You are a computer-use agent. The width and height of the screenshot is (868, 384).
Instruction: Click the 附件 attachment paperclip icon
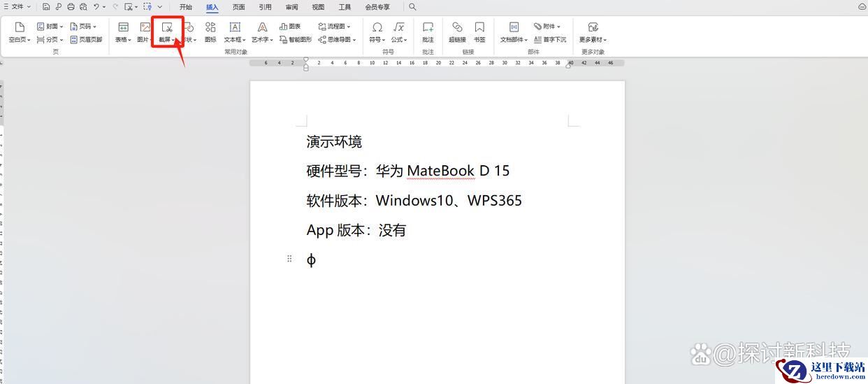(x=538, y=27)
